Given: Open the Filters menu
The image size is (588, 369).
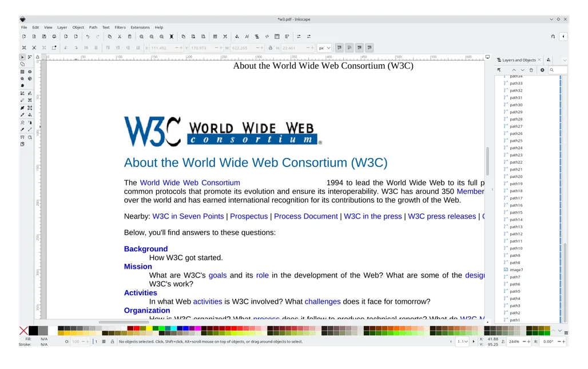Looking at the screenshot, I should tap(120, 27).
